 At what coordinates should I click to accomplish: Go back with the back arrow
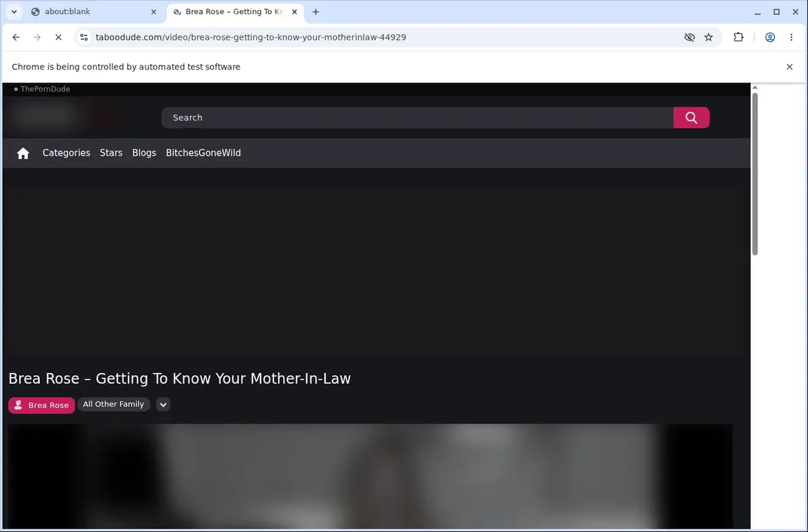[16, 38]
